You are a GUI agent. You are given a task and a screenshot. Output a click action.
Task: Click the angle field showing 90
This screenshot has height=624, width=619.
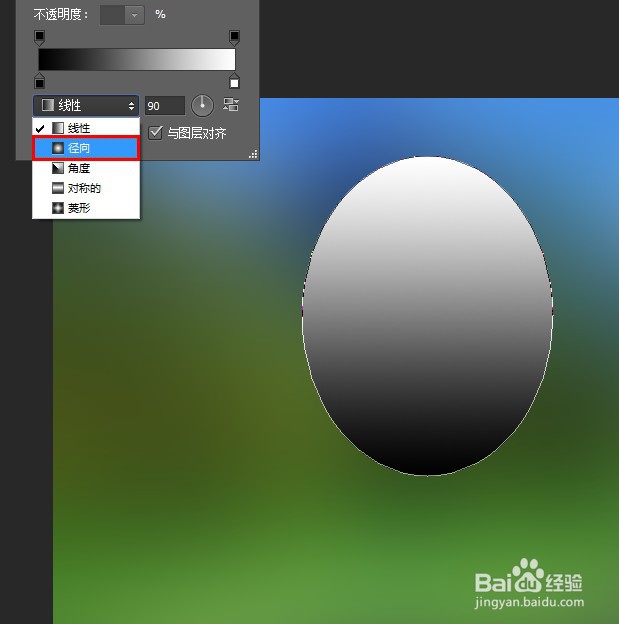(x=165, y=106)
